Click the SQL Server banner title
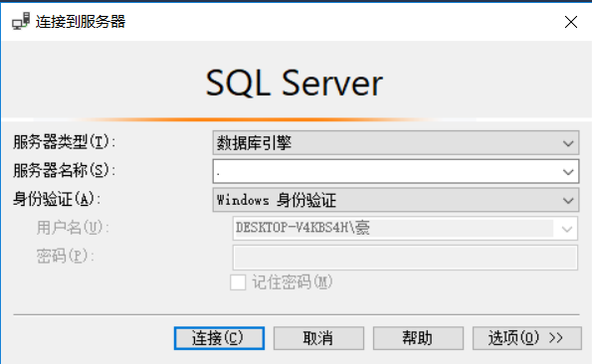 click(295, 83)
